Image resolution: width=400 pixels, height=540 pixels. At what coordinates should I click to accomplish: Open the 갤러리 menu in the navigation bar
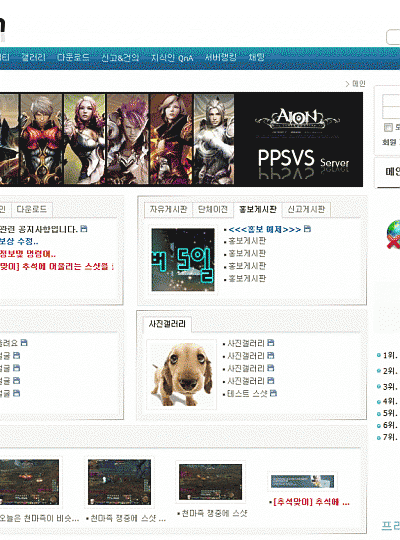point(33,57)
